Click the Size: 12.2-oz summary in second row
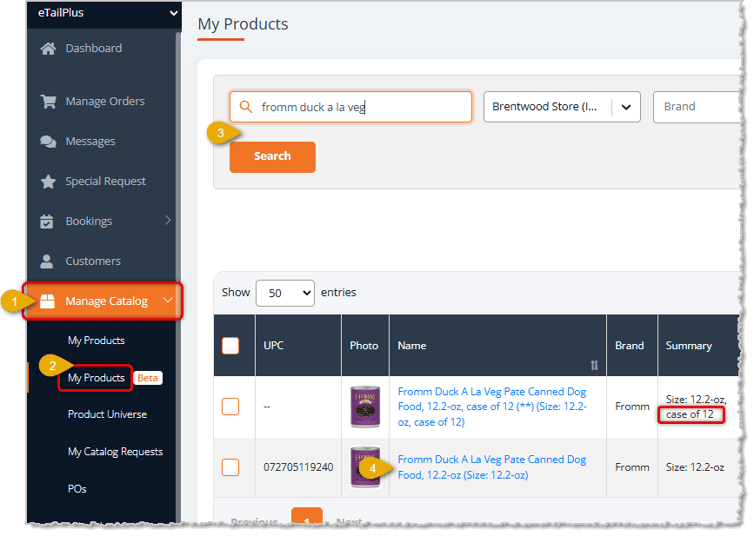754x536 pixels. [x=695, y=467]
